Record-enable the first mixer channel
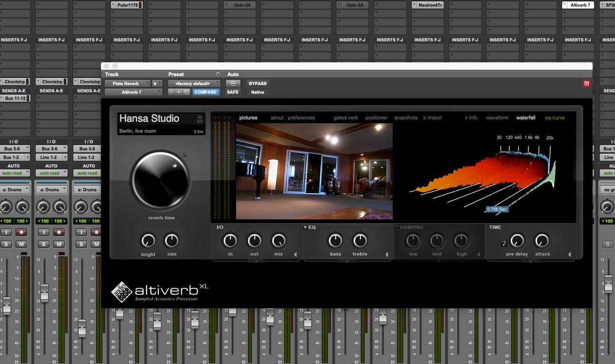615x364 pixels. (21, 232)
